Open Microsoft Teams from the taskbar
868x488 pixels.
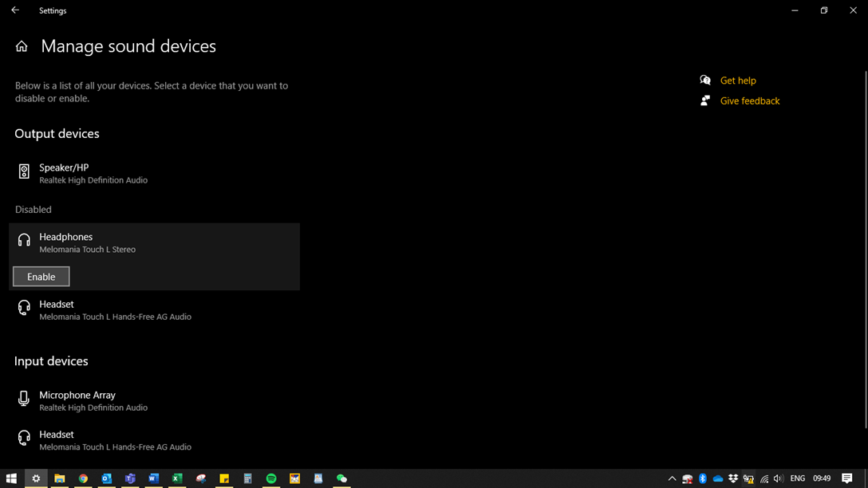tap(130, 479)
